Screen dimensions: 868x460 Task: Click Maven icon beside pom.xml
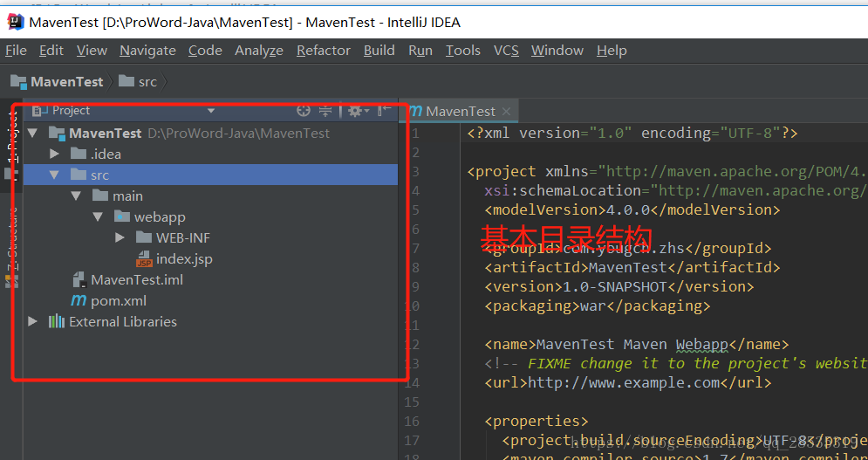pos(78,301)
